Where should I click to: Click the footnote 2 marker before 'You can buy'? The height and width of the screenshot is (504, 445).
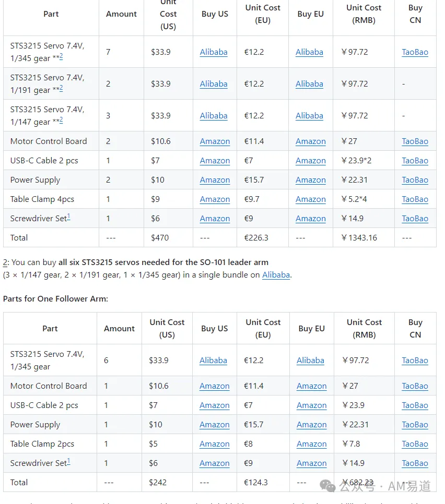5,262
